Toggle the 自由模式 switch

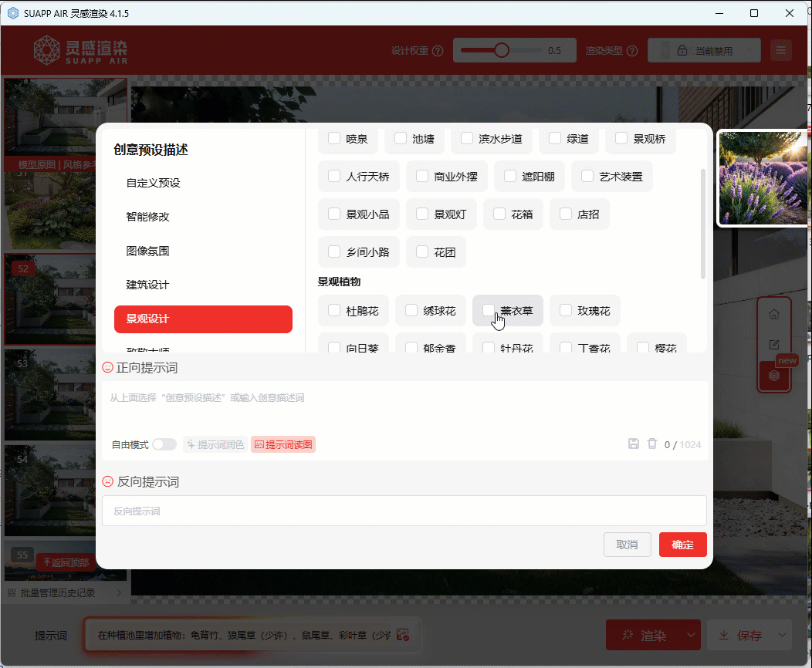pos(164,444)
